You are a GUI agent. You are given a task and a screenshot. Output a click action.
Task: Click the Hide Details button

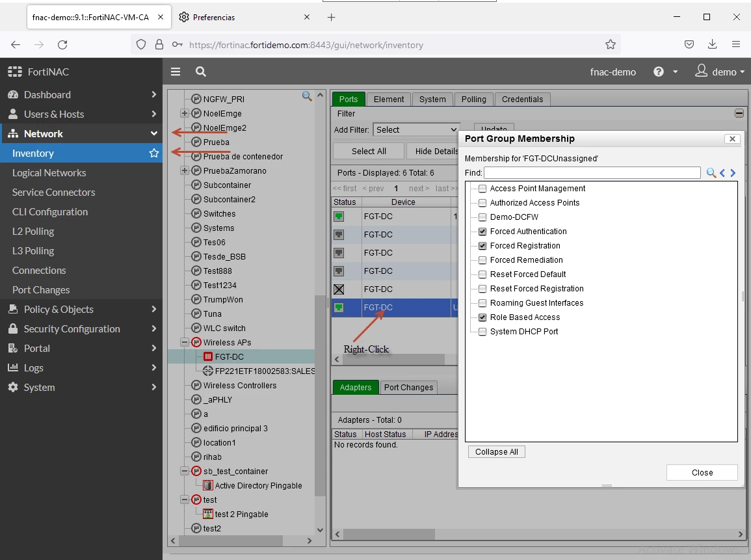point(434,152)
